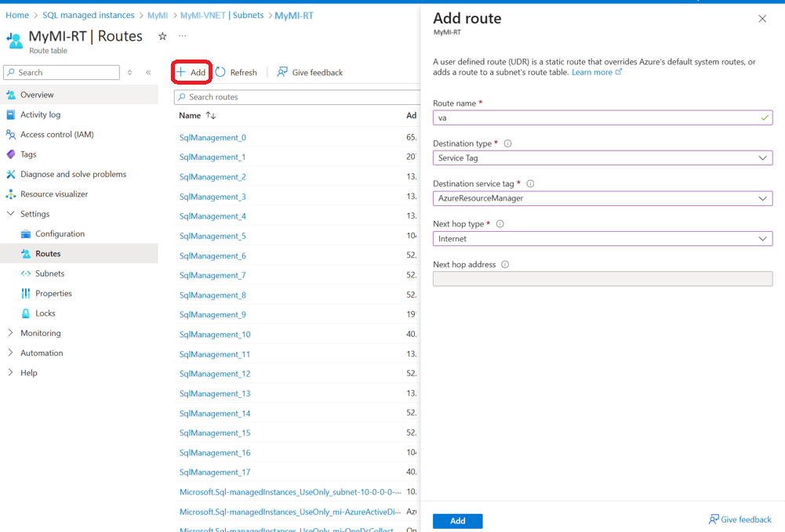Click the sidebar Search box

pyautogui.click(x=62, y=73)
